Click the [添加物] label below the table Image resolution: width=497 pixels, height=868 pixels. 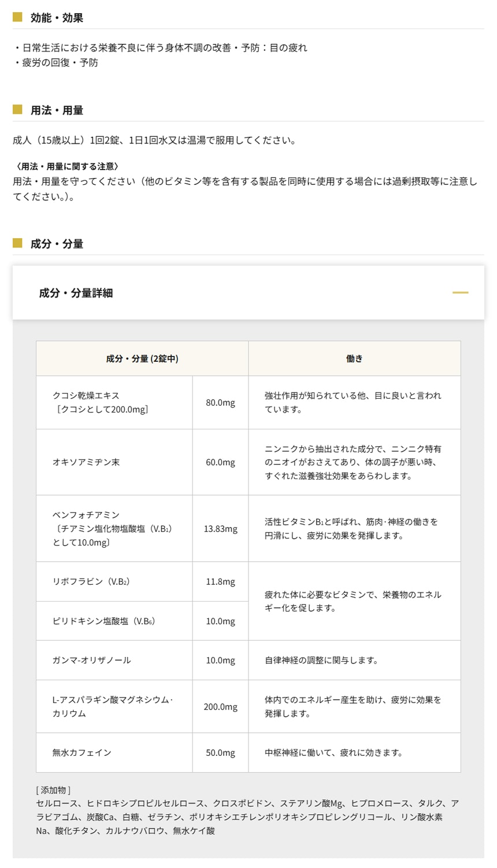tap(53, 790)
